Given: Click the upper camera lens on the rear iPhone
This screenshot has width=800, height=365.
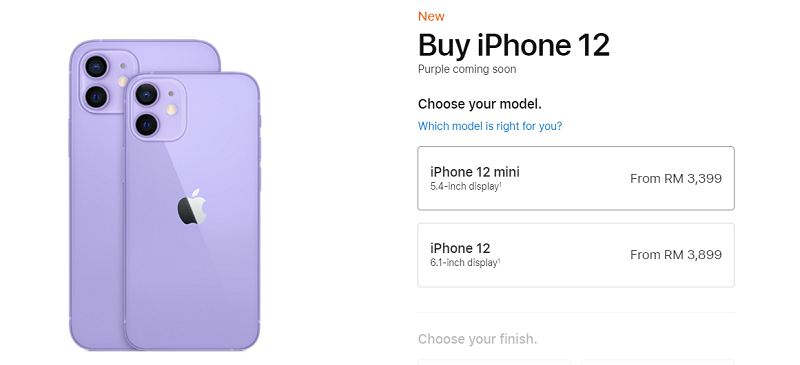Looking at the screenshot, I should 95,66.
